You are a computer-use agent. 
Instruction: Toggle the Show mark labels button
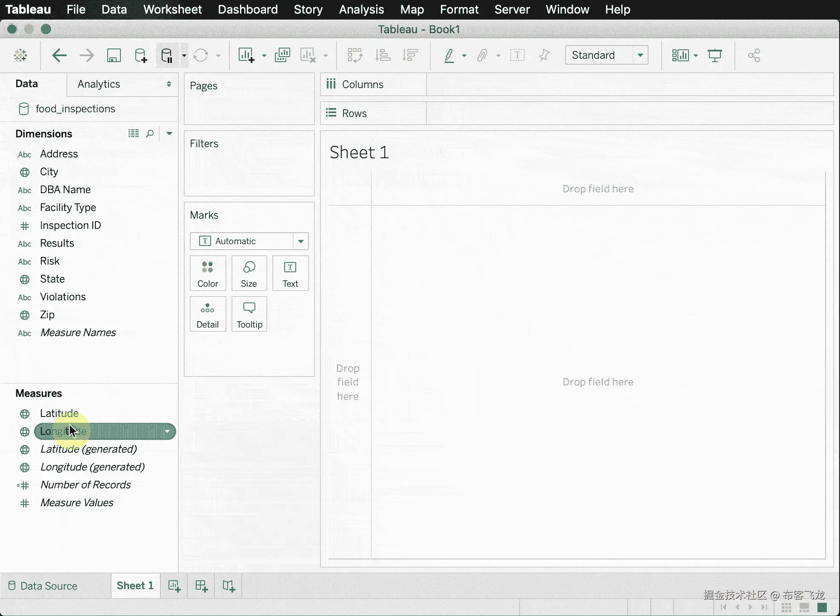tap(517, 55)
